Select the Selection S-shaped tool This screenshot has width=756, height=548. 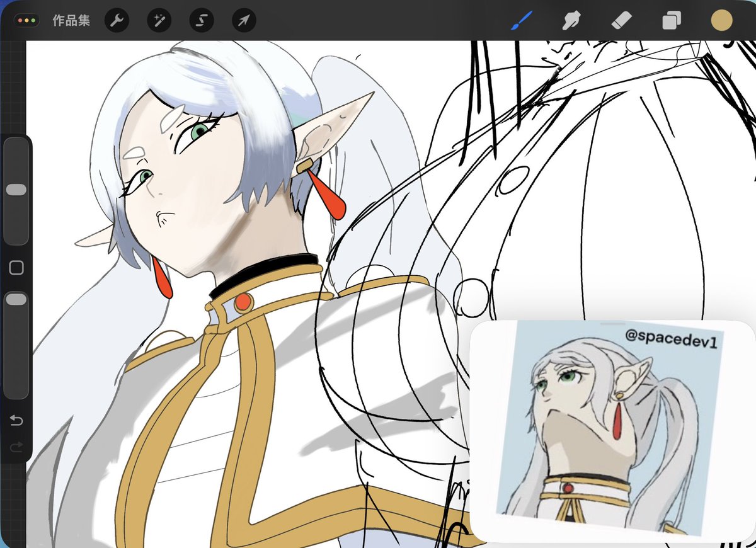tap(201, 21)
